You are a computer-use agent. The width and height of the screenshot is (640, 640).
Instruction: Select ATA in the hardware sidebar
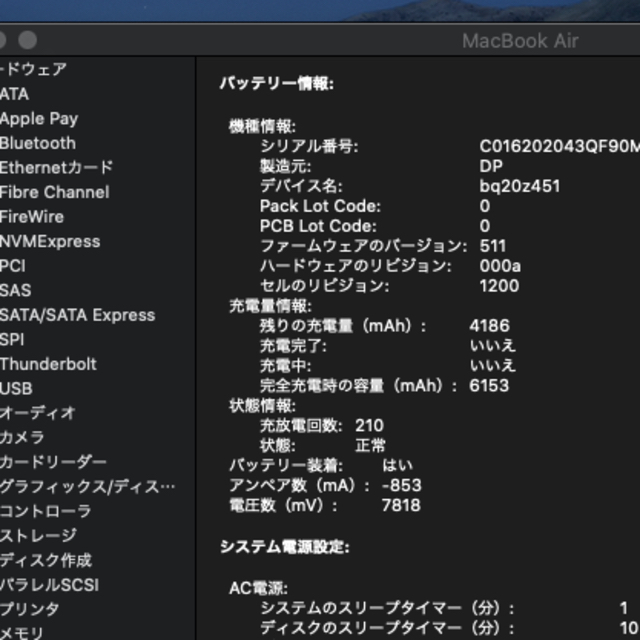14,94
